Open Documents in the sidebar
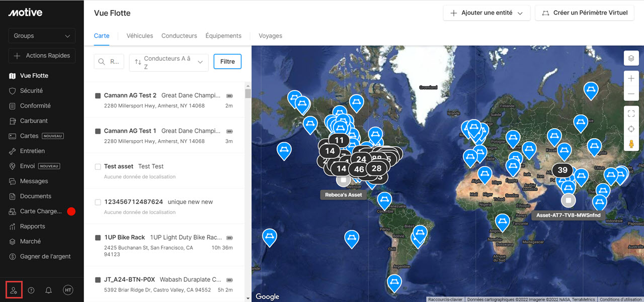644x302 pixels. pyautogui.click(x=35, y=196)
